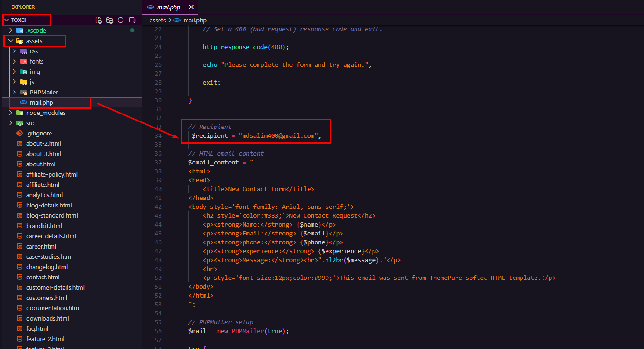
Task: Click the fonts folder icon
Action: [x=23, y=61]
